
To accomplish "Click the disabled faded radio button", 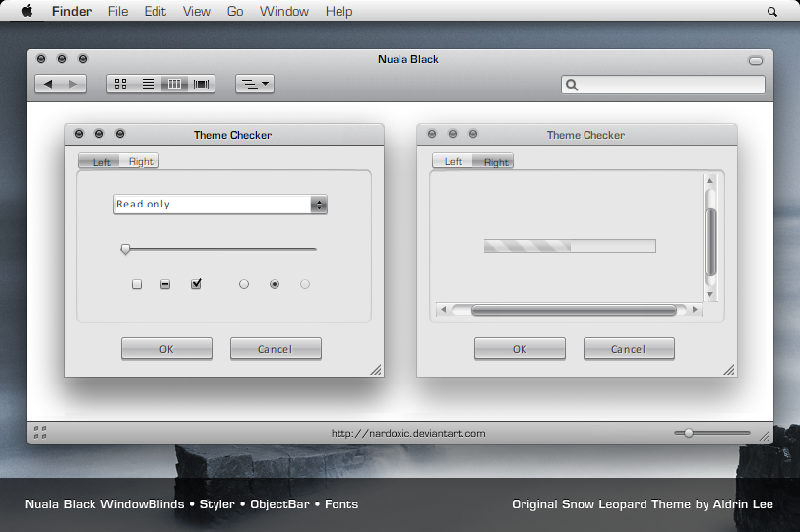I will [305, 284].
